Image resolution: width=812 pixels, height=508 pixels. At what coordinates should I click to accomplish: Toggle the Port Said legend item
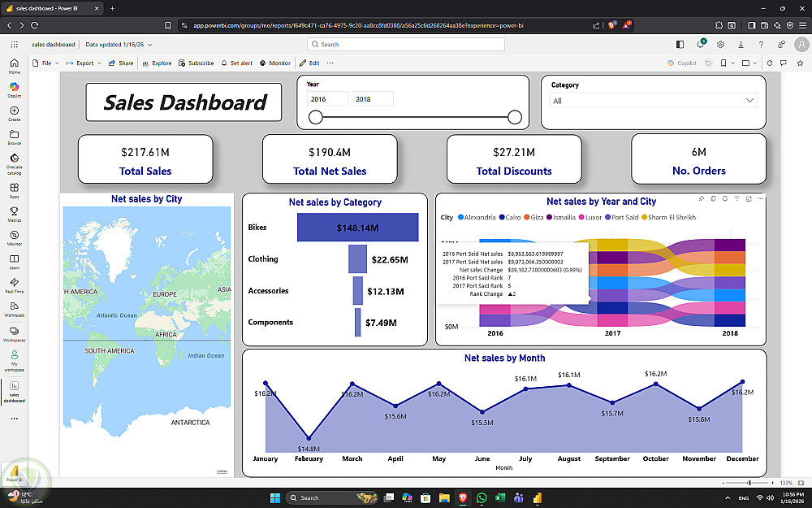pos(621,217)
